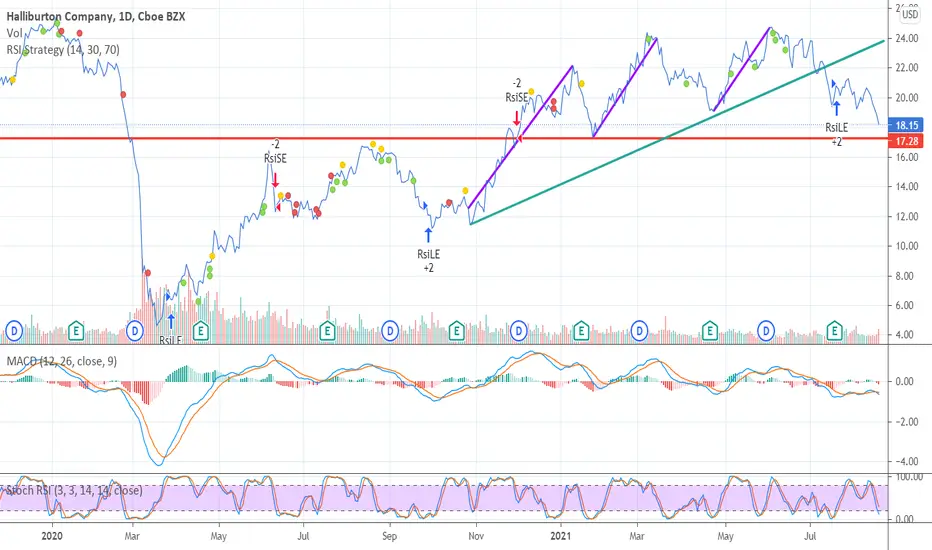Click the dividend D marker in June 2021
This screenshot has height=550, width=932.
click(766, 331)
